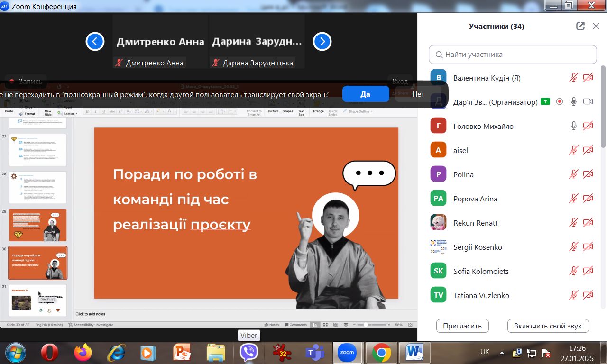Viewport: 607px width, 364px height.
Task: Click the zoom in plus icon
Action: click(389, 325)
